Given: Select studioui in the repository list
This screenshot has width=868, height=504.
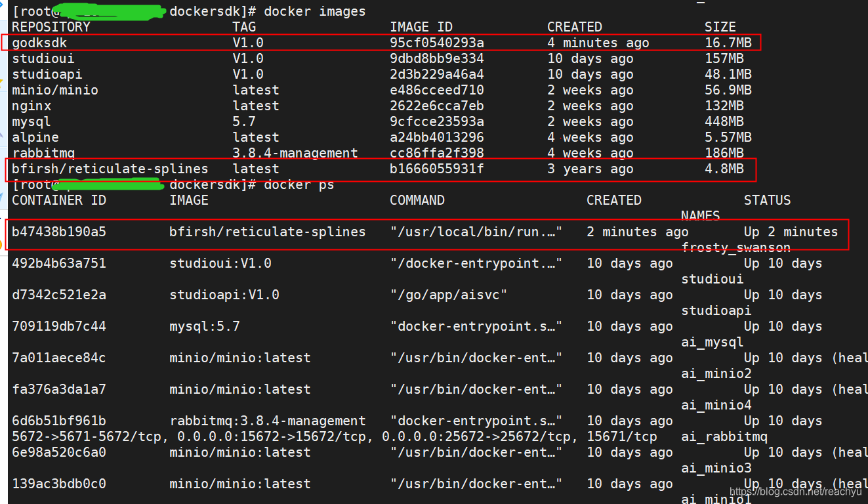Looking at the screenshot, I should coord(43,58).
